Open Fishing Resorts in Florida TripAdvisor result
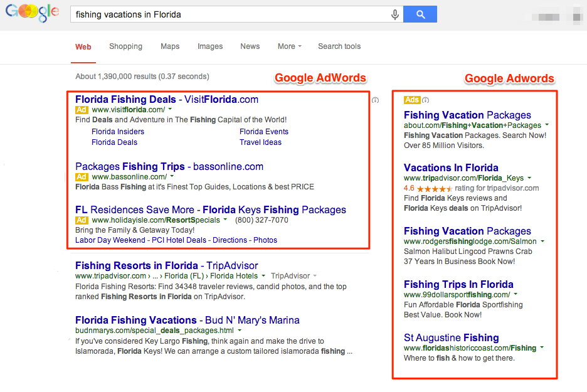Viewport: 587px width, 392px height. click(166, 265)
